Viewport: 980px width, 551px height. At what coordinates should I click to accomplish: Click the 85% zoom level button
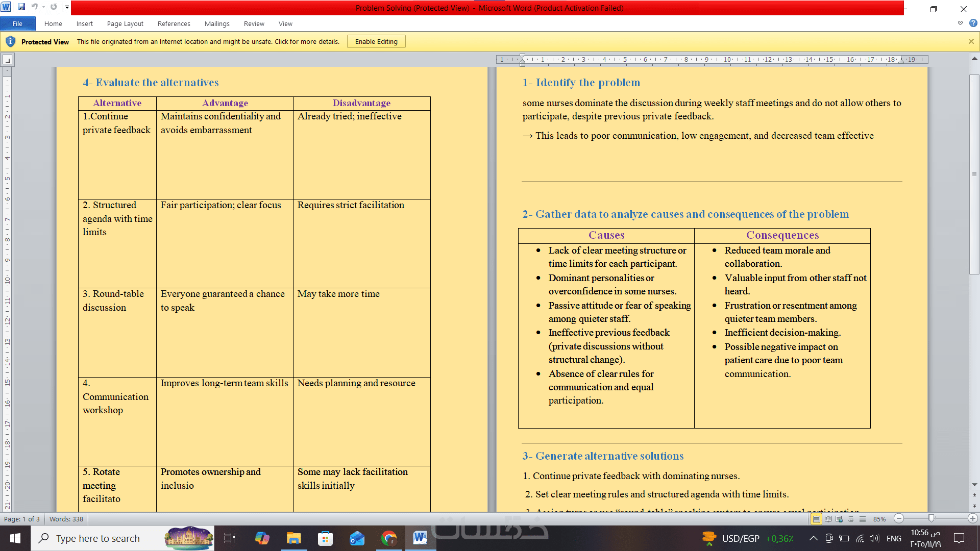tap(879, 519)
